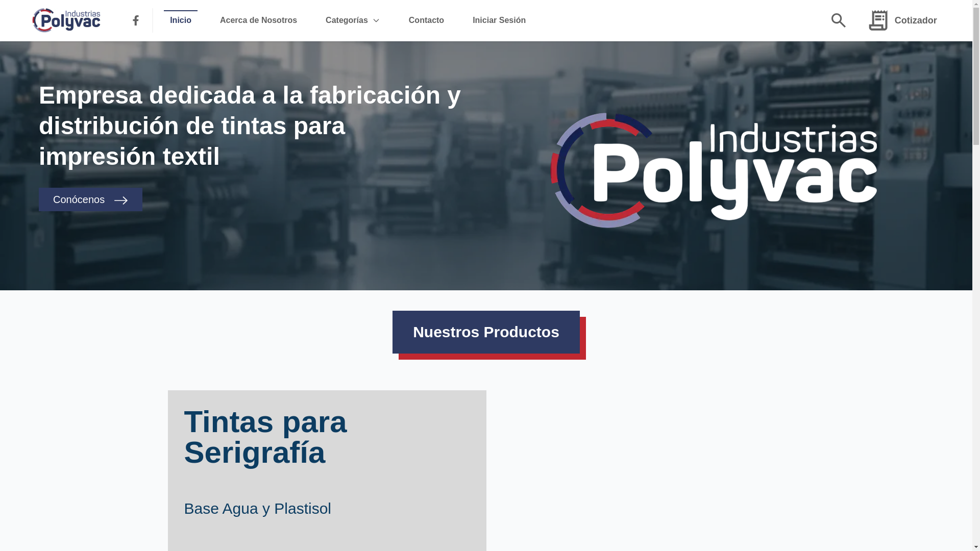This screenshot has height=551, width=980.
Task: Open the Tintas para Serigrafía card title
Action: (x=265, y=437)
